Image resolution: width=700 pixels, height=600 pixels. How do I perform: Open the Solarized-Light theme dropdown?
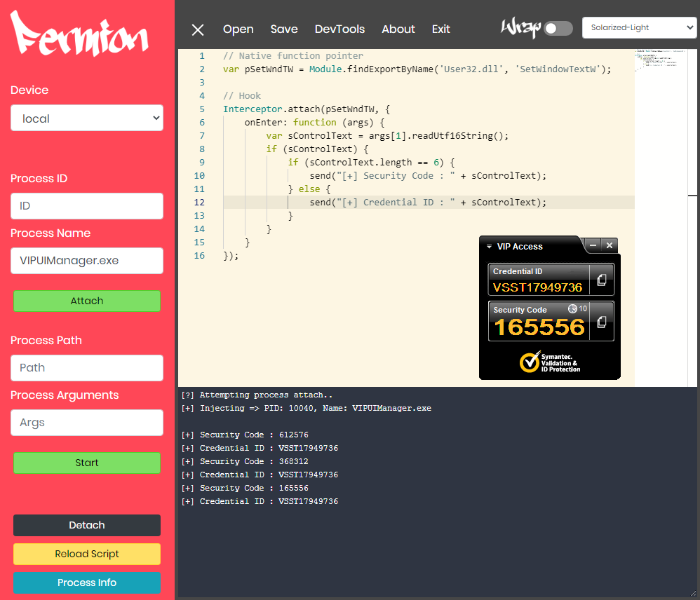tap(639, 27)
